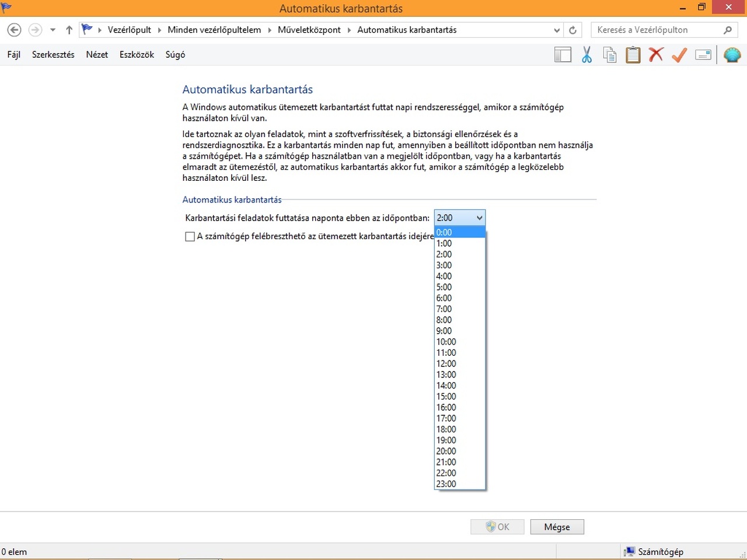This screenshot has width=747, height=560.
Task: Select 17:00 in the time list
Action: [x=460, y=418]
